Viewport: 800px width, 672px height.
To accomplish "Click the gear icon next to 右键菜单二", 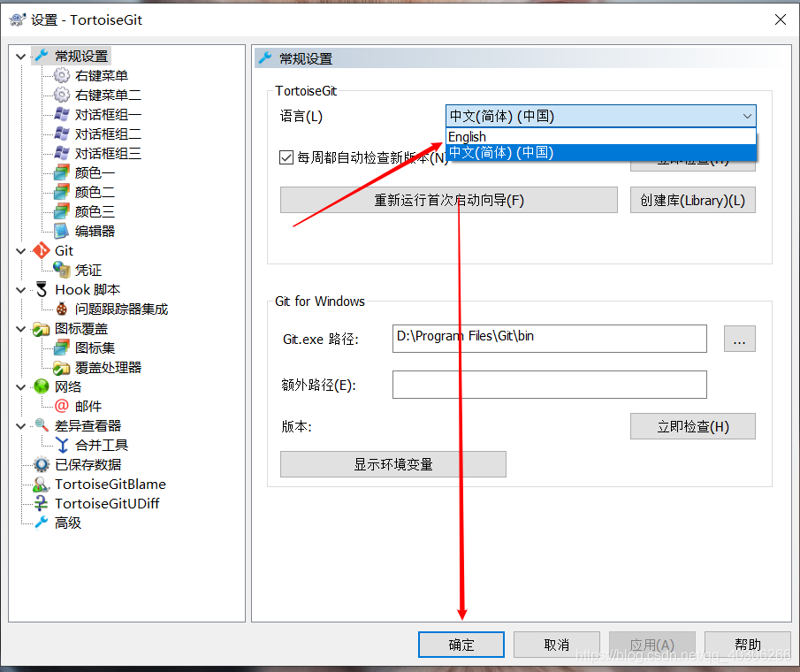I will pos(62,95).
